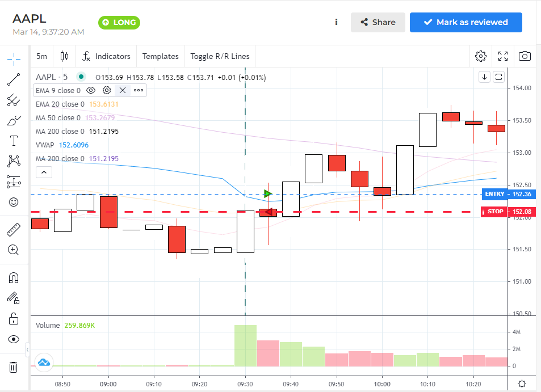Expand the collapsed left toolbar arrow
The width and height of the screenshot is (541, 392).
click(x=27, y=349)
